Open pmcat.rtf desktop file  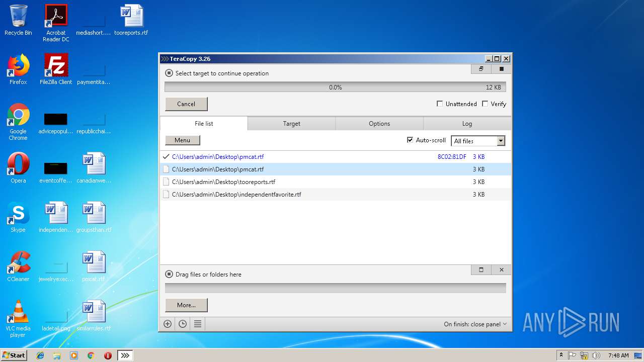coord(94,266)
